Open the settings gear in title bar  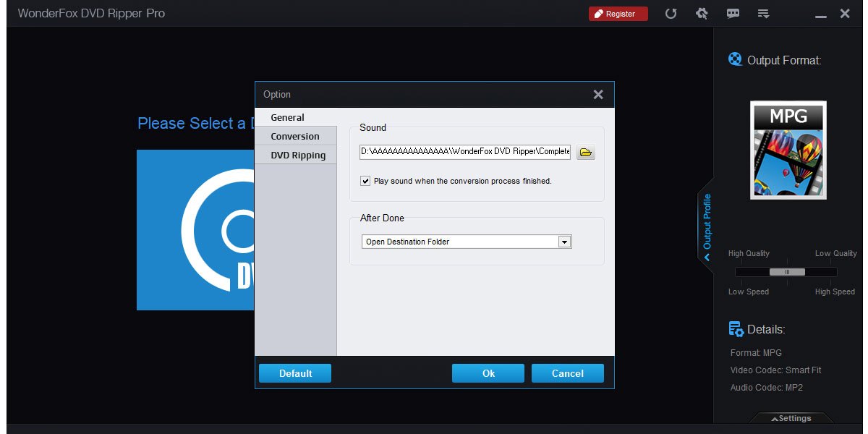pos(702,13)
